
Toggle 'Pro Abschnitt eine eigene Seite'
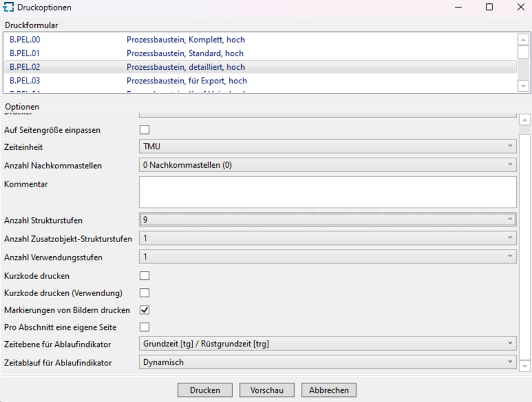(144, 327)
